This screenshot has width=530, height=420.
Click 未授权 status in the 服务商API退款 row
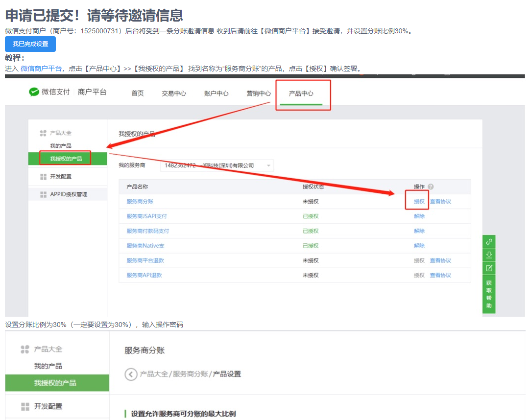[x=311, y=276]
